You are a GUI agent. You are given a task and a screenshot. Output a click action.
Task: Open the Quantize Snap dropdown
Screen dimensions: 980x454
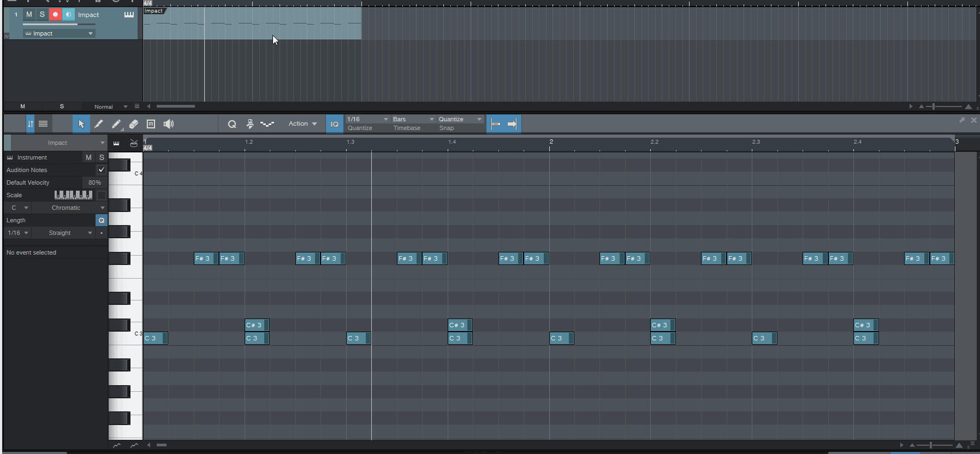click(460, 119)
